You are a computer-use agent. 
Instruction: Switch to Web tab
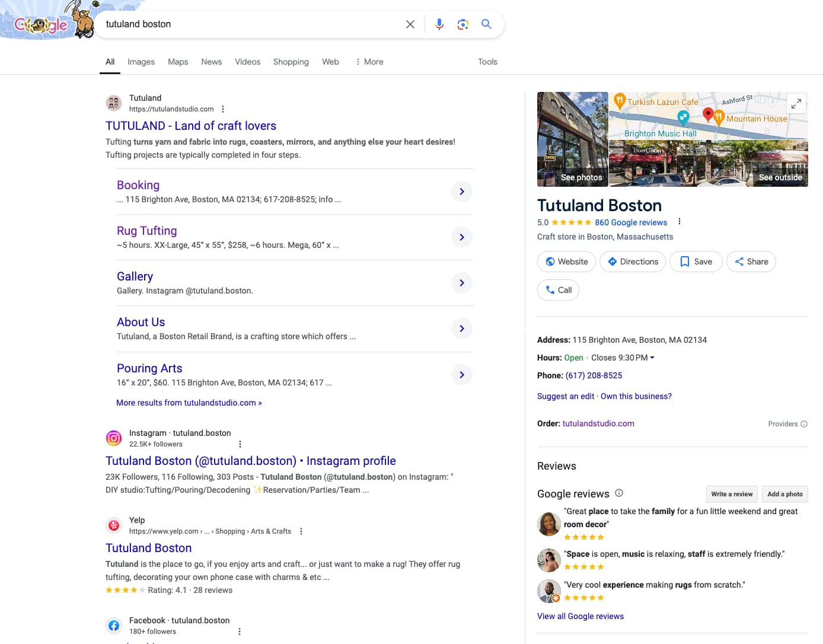click(330, 62)
